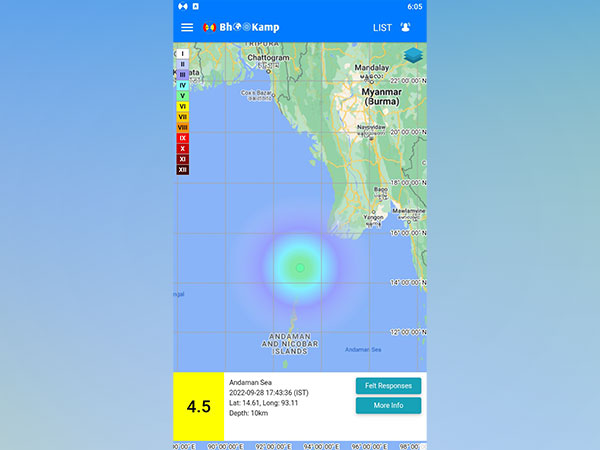The height and width of the screenshot is (450, 600).
Task: Tap the yellow 4.5 magnitude box
Action: (x=199, y=406)
